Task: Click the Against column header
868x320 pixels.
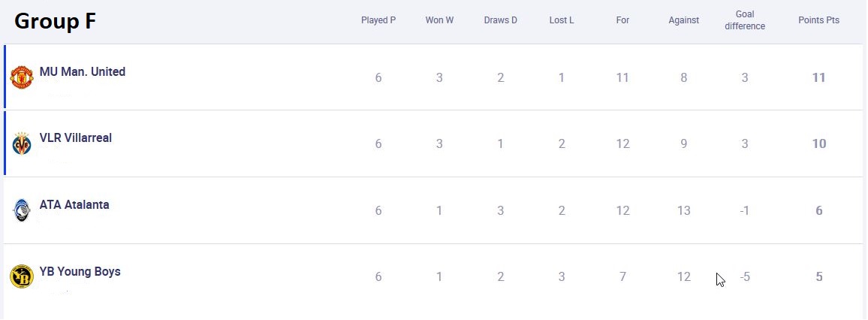Action: click(683, 20)
